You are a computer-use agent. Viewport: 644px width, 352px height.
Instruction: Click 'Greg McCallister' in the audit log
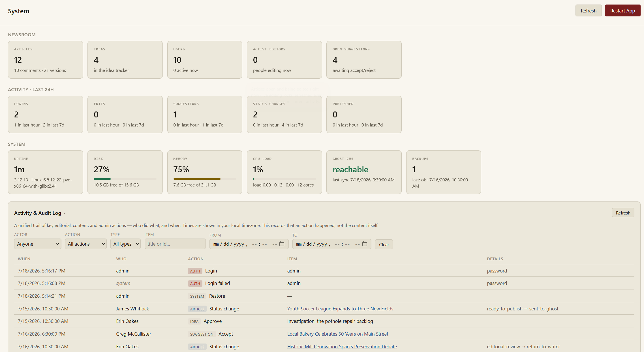[134, 334]
